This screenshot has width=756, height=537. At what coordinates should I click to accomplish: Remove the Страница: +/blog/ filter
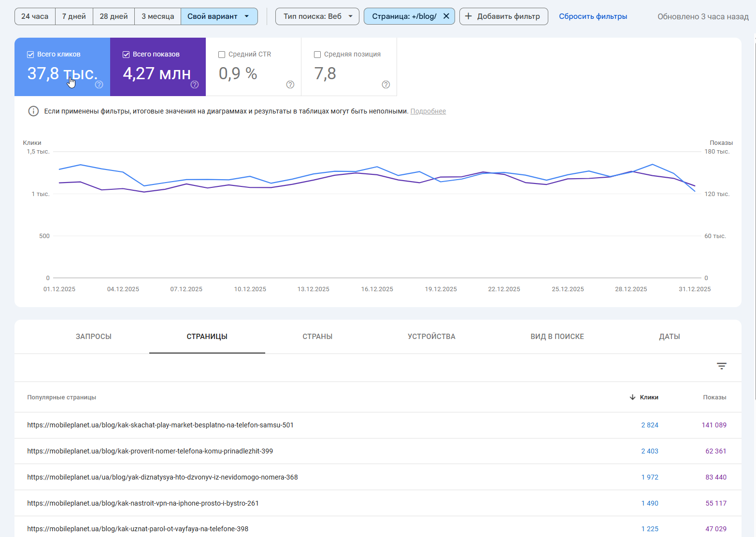coord(446,16)
